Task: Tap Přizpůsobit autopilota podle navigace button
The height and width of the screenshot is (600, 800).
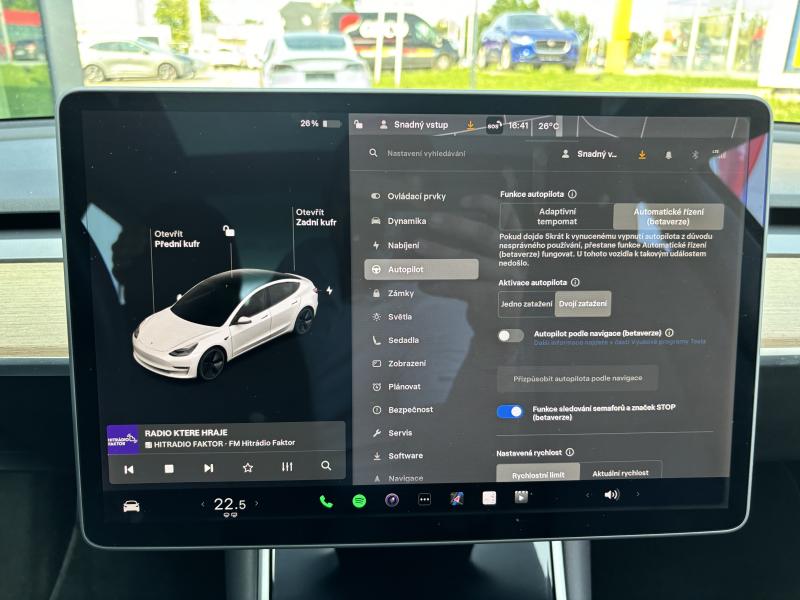Action: click(x=578, y=379)
